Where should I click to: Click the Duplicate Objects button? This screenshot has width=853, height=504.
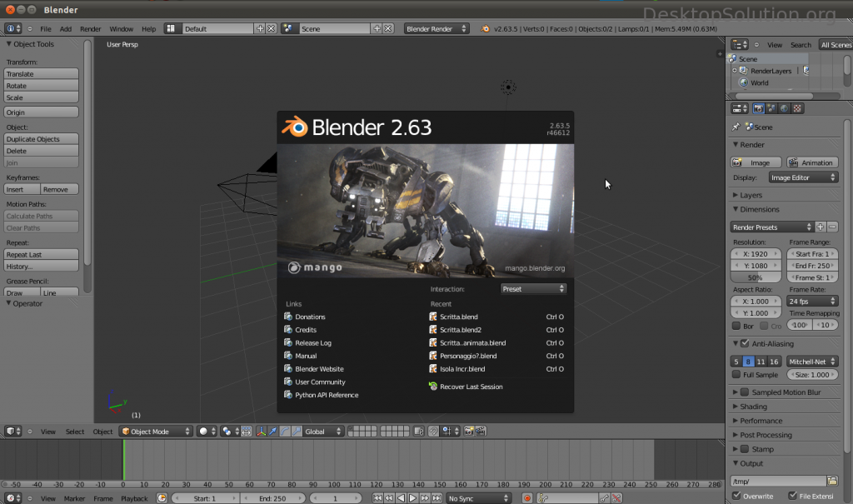pos(41,139)
